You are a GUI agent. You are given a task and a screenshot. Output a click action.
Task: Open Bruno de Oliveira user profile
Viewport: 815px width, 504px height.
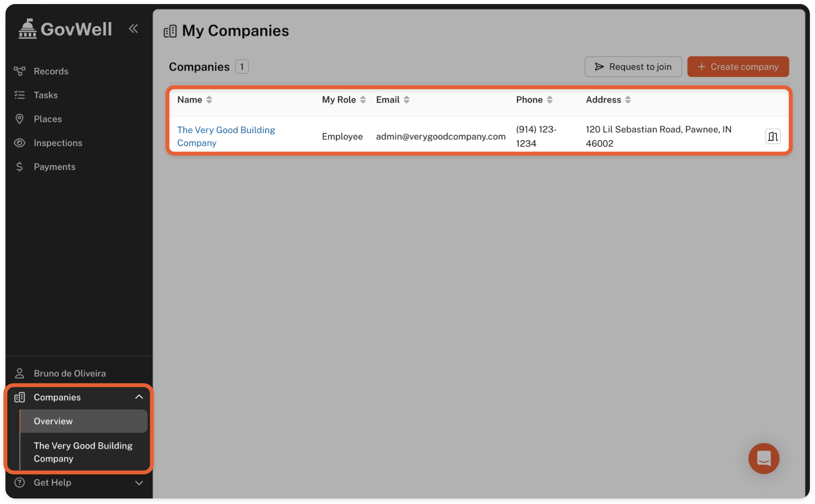(69, 373)
